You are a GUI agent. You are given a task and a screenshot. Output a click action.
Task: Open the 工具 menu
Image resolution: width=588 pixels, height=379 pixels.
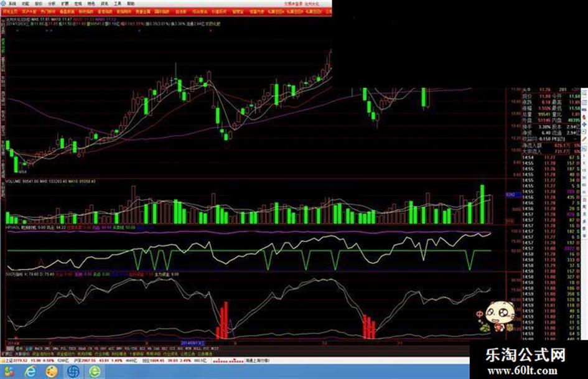tap(118, 3)
